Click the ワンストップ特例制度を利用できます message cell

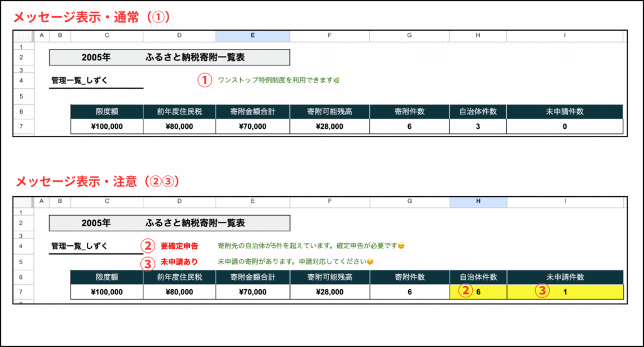(x=278, y=80)
